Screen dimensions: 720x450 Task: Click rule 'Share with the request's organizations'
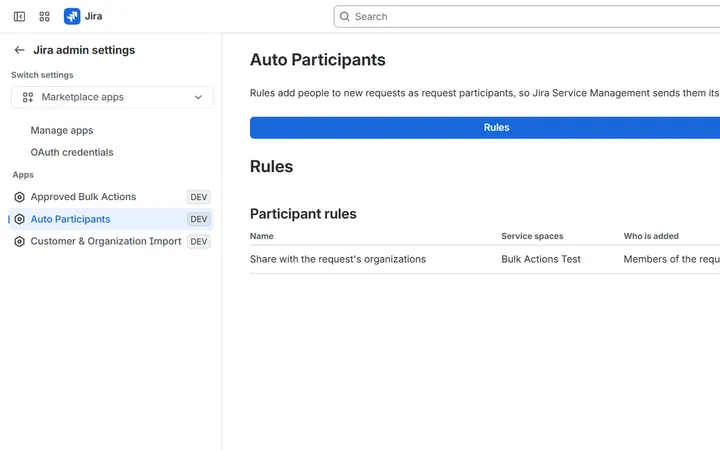[338, 259]
